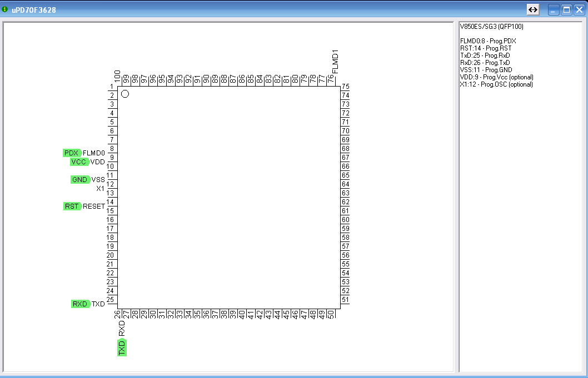Click the left-right arrow title bar icon
Screen dimensions: 588x378
click(x=532, y=10)
